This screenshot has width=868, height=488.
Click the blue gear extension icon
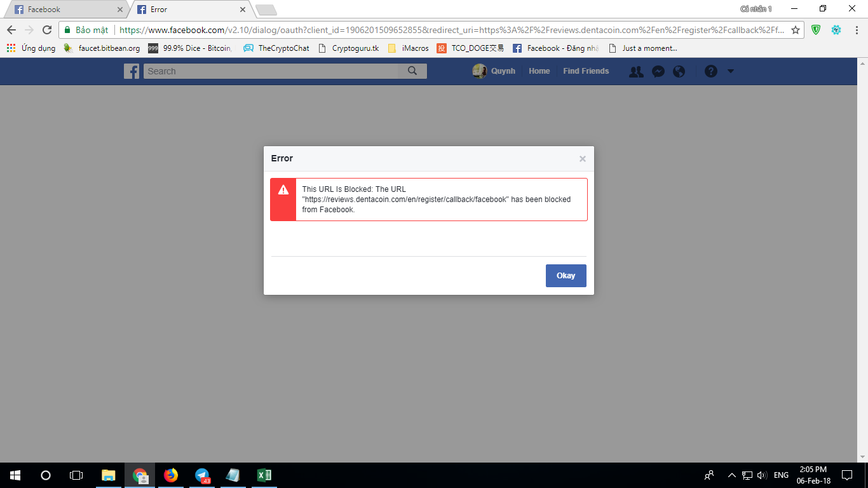coord(836,30)
